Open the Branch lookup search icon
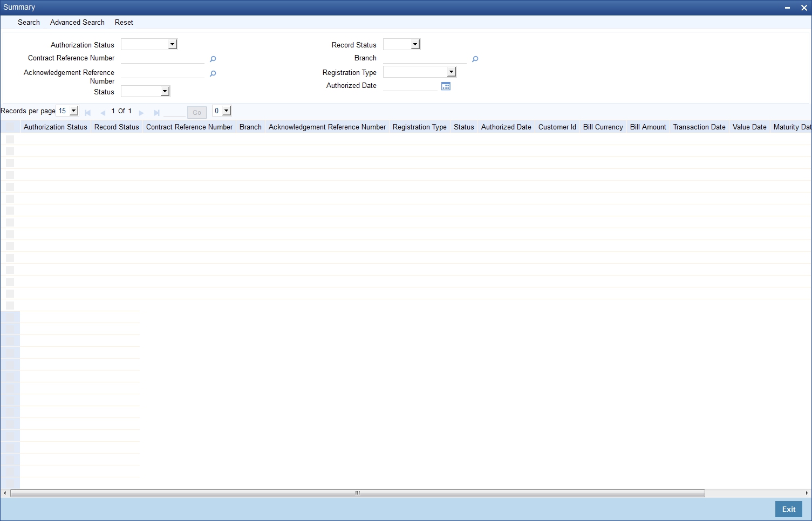The height and width of the screenshot is (521, 812). 475,59
